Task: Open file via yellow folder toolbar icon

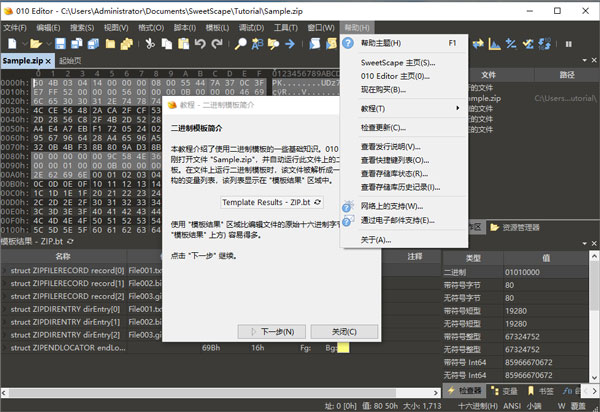Action: coord(36,44)
